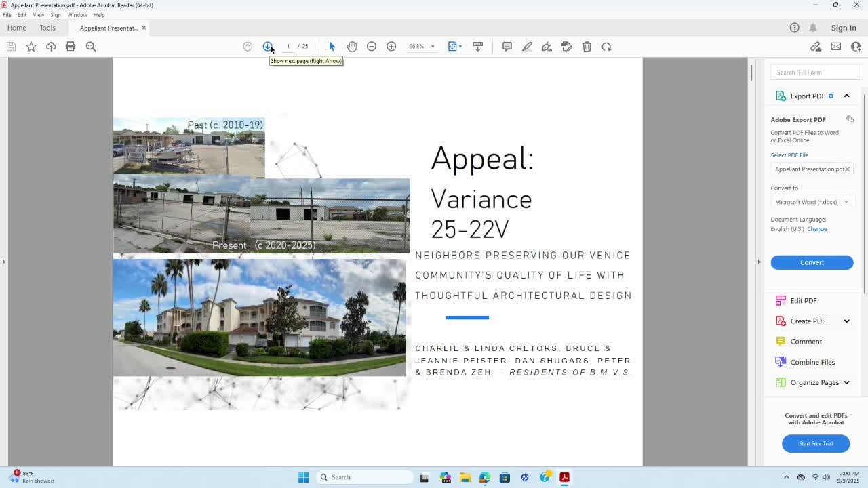Click the Windows Start button

tap(303, 477)
